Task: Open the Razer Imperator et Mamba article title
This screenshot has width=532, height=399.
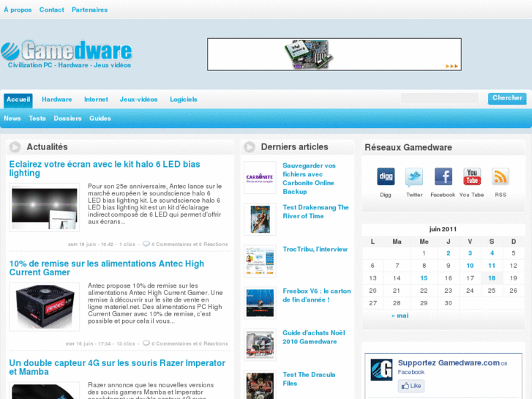Action: point(117,367)
